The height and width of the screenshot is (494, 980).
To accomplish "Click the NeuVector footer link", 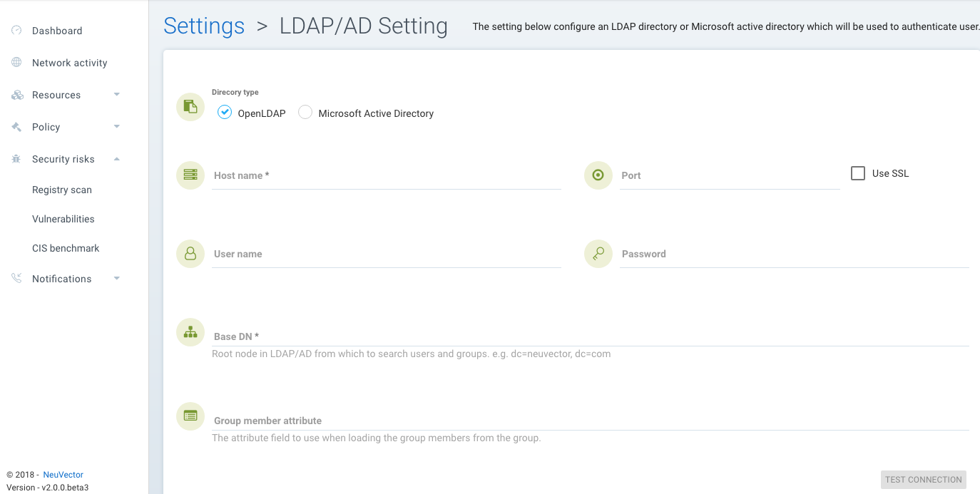I will (63, 474).
